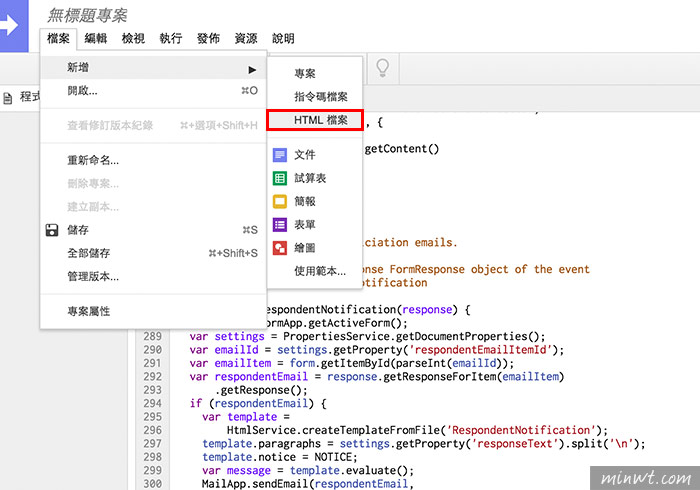This screenshot has height=490, width=700.
Task: Open the 執行 menu
Action: pyautogui.click(x=171, y=38)
